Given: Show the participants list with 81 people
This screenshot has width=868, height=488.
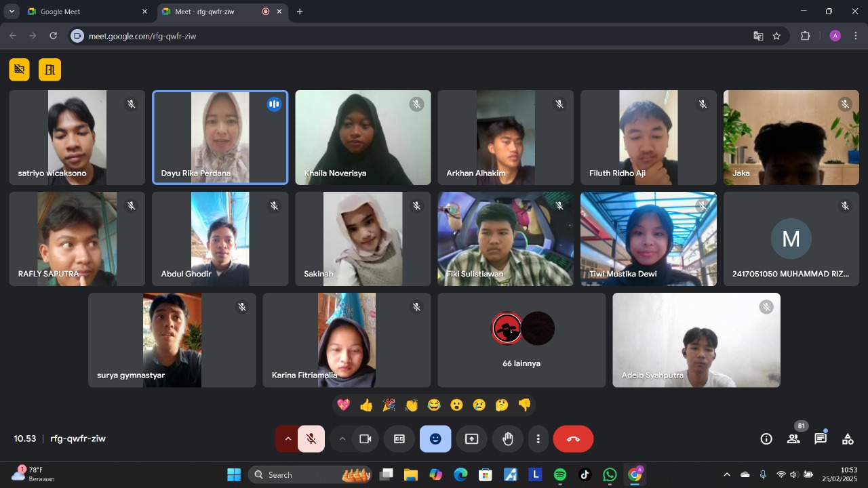Looking at the screenshot, I should (793, 439).
